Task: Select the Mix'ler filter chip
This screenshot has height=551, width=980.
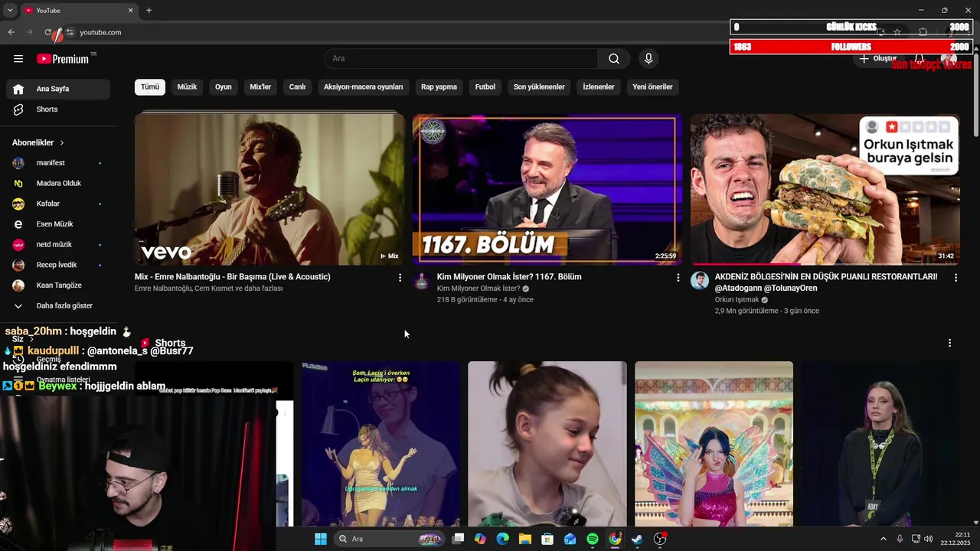Action: point(260,86)
